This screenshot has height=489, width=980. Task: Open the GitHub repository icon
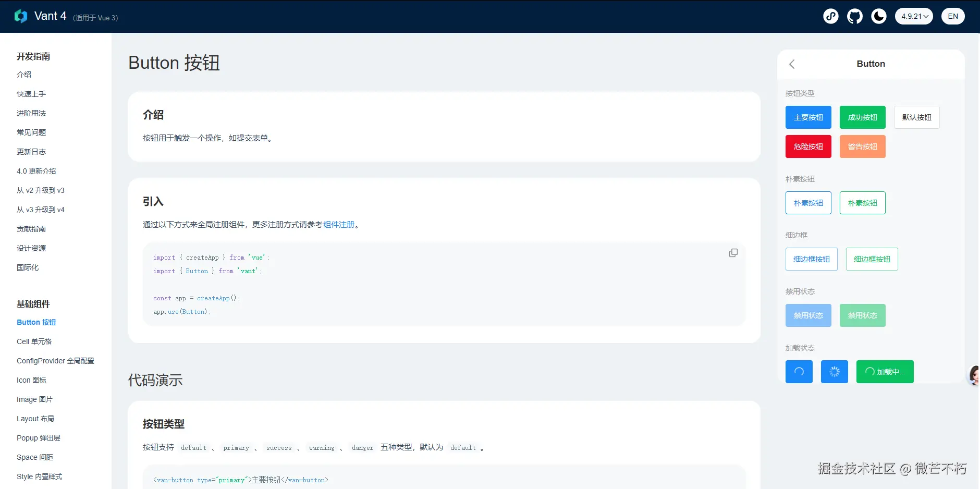[855, 16]
